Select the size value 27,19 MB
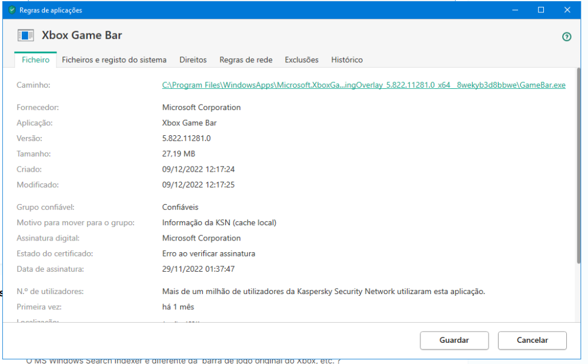The width and height of the screenshot is (588, 364). (x=179, y=153)
